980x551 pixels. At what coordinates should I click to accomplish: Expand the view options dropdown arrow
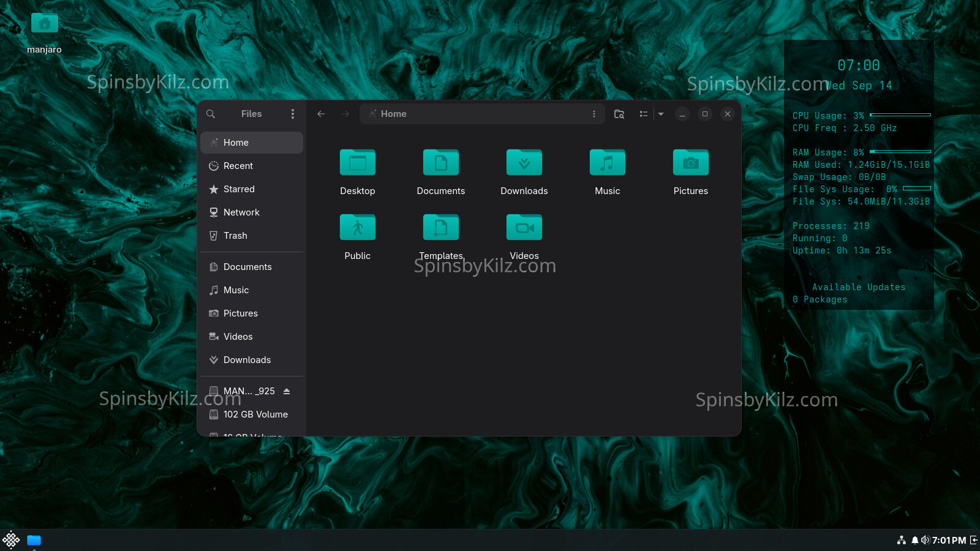661,114
